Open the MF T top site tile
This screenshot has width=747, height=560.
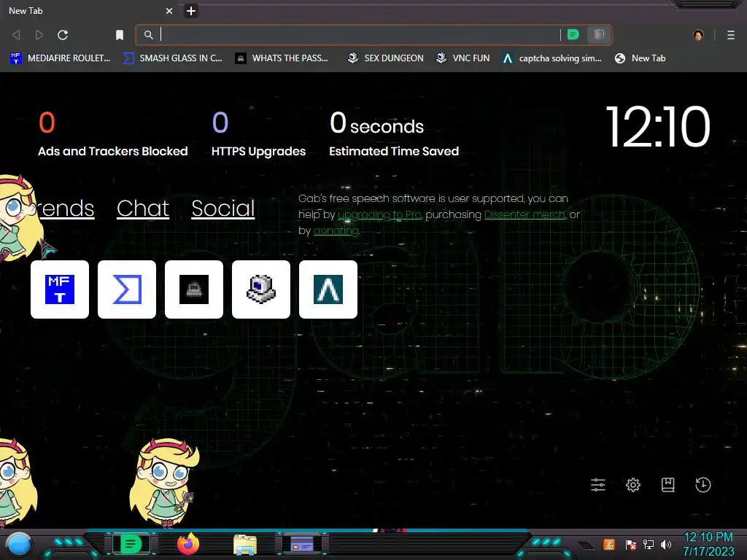click(x=60, y=289)
